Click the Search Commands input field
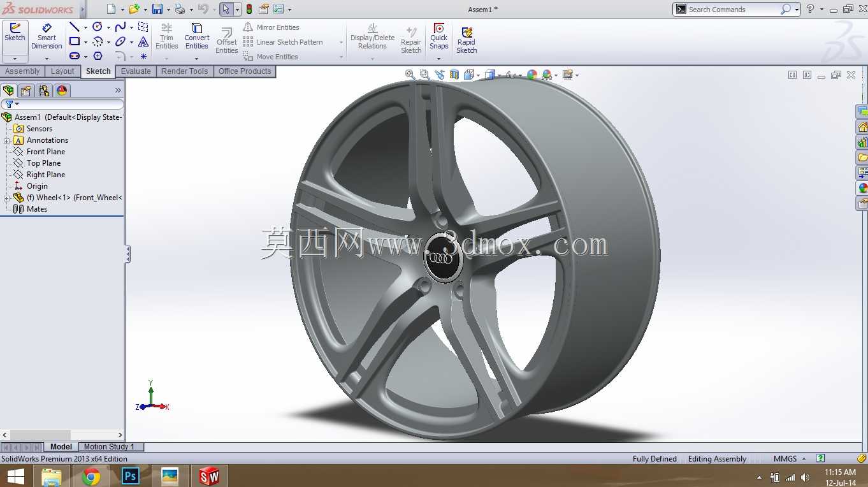This screenshot has height=487, width=868. tap(733, 10)
